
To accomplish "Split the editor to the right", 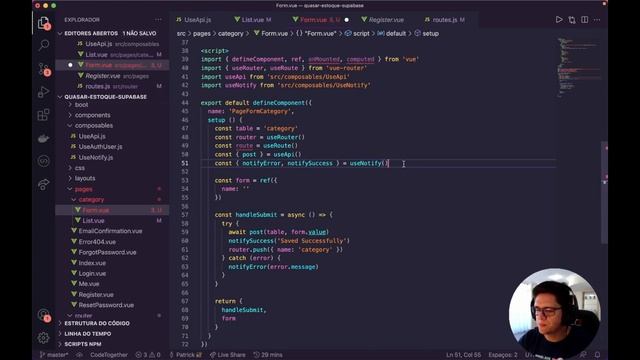I will (x=584, y=20).
